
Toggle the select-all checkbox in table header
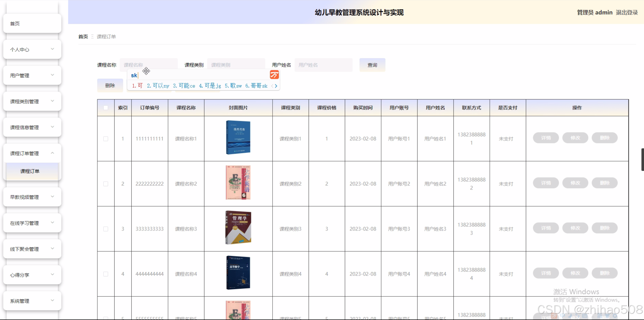click(x=106, y=108)
